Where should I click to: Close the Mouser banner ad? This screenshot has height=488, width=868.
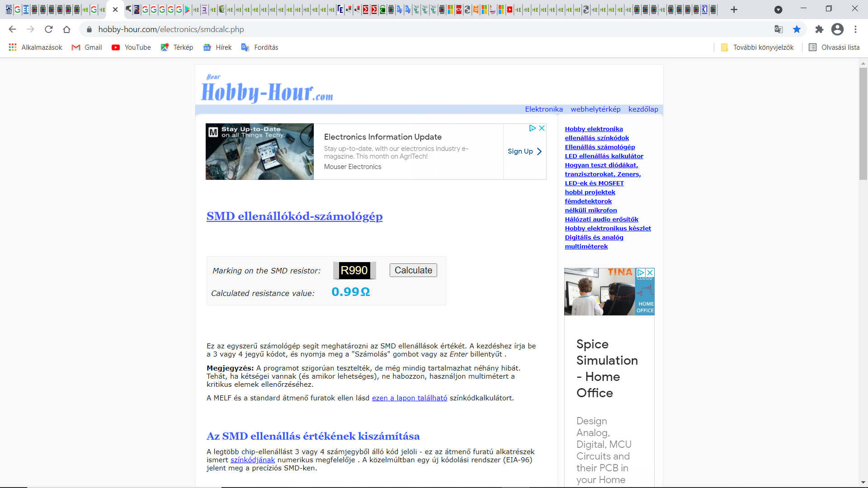point(542,128)
